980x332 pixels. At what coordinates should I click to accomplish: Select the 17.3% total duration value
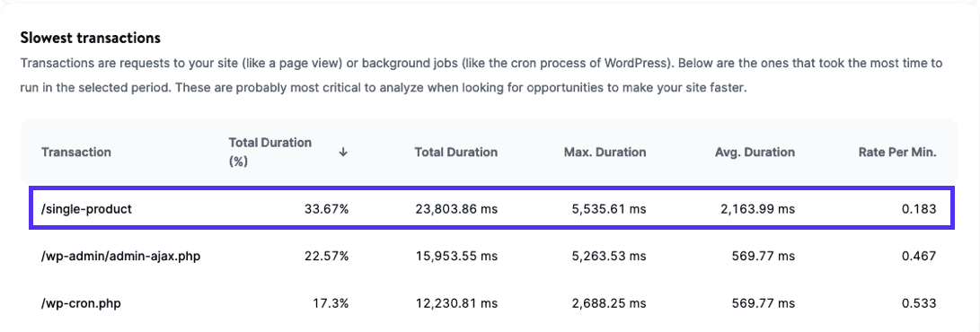(x=331, y=304)
